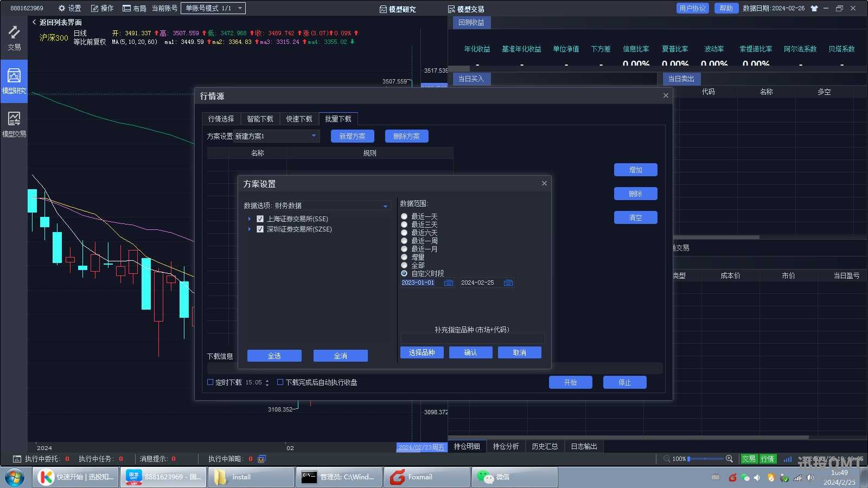
Task: Open 单账号模式 account dropdown
Action: tap(213, 8)
